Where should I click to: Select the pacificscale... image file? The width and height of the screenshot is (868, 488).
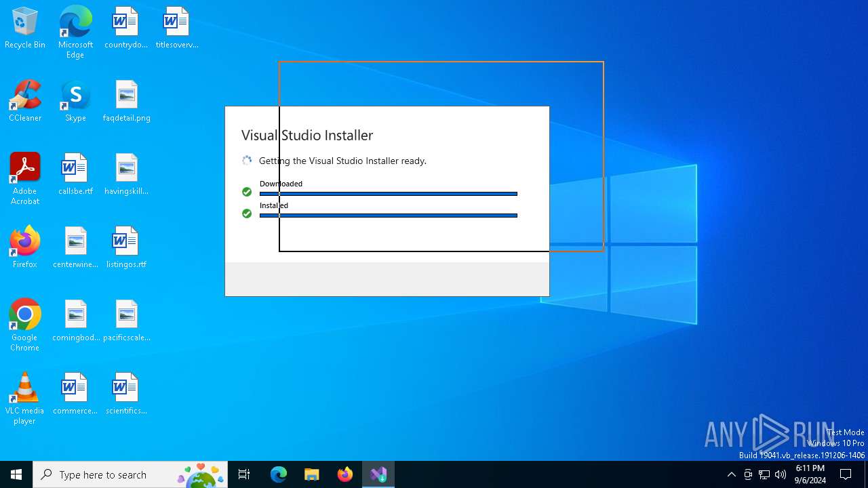tap(126, 321)
